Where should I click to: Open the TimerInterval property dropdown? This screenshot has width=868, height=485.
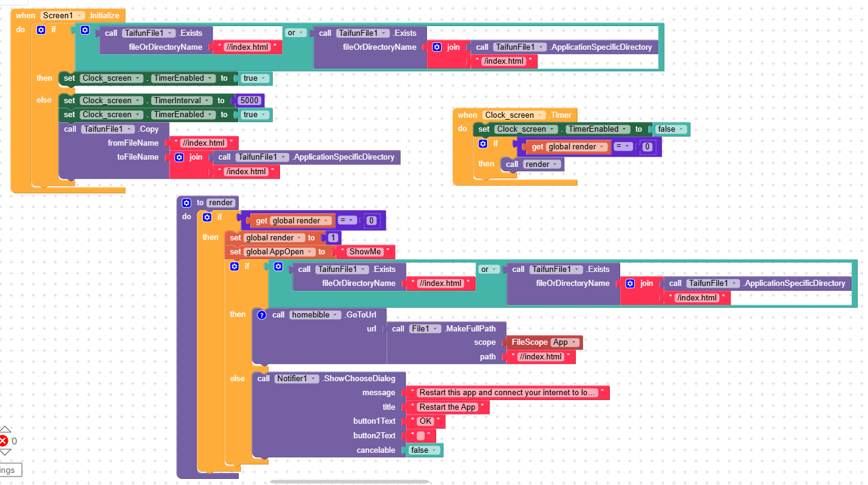[182, 101]
